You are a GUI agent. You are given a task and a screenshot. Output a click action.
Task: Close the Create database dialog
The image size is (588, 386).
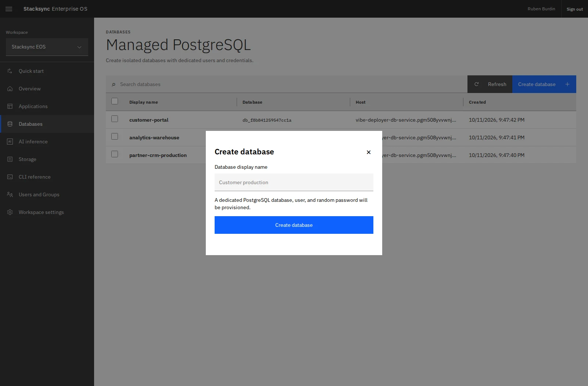[x=369, y=152]
